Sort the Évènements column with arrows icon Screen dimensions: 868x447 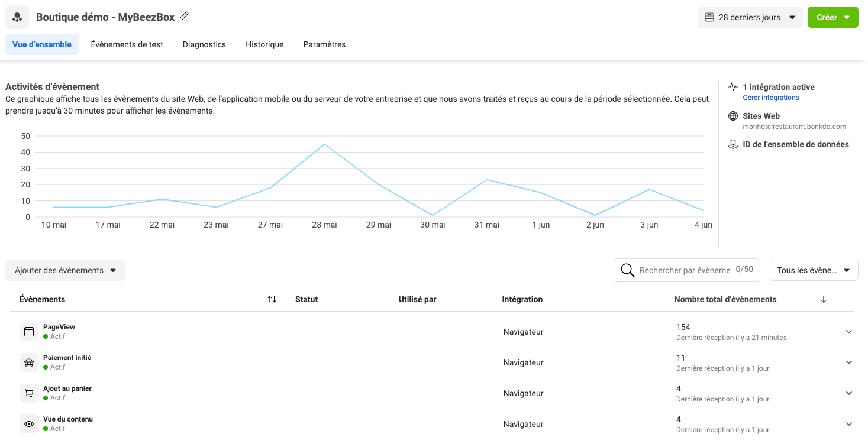[272, 299]
